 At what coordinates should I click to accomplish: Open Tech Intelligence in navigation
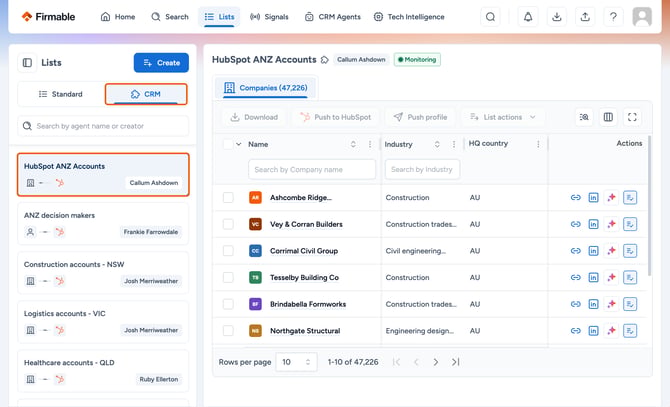coord(409,17)
